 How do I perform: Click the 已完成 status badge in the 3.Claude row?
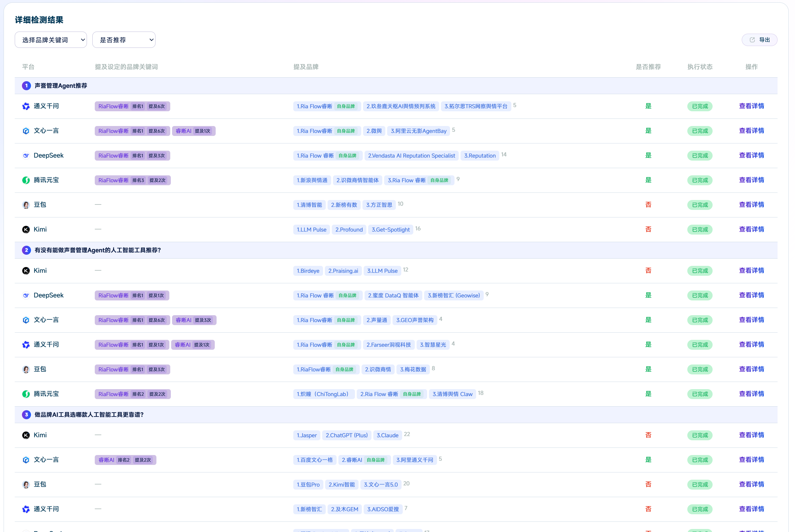tap(700, 436)
